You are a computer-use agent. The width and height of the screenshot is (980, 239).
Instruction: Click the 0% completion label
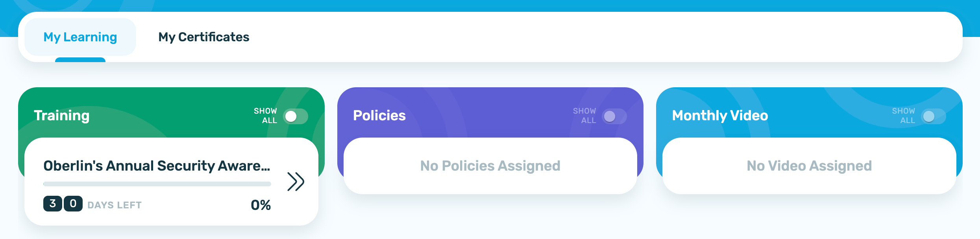click(x=261, y=205)
